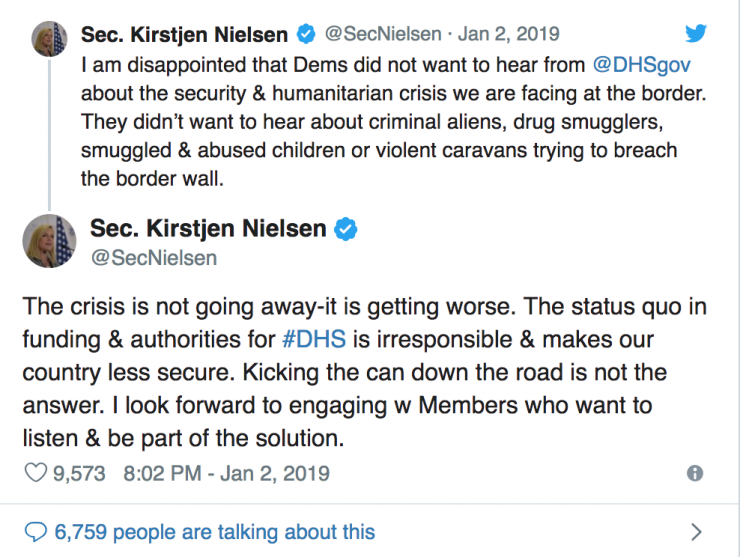Open small profile avatar of parent tweet
The height and width of the screenshot is (557, 740).
(x=49, y=39)
